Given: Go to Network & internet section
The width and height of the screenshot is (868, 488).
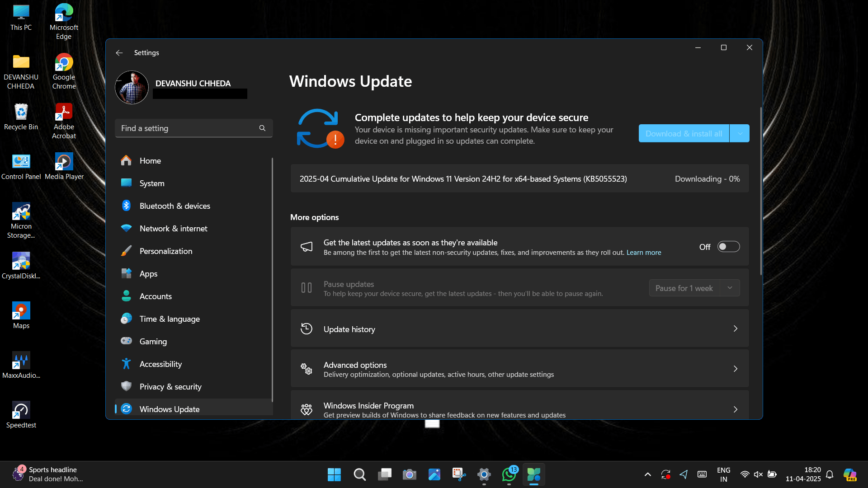Looking at the screenshot, I should pyautogui.click(x=173, y=229).
